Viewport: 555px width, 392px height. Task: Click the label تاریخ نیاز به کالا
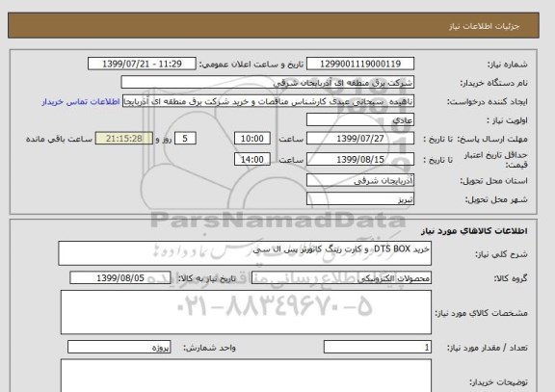(207, 278)
